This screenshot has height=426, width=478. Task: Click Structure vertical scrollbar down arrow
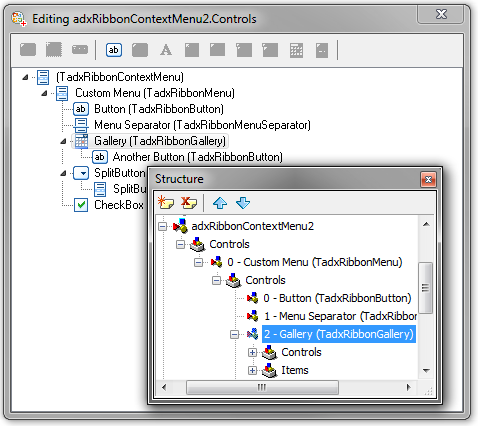(426, 371)
